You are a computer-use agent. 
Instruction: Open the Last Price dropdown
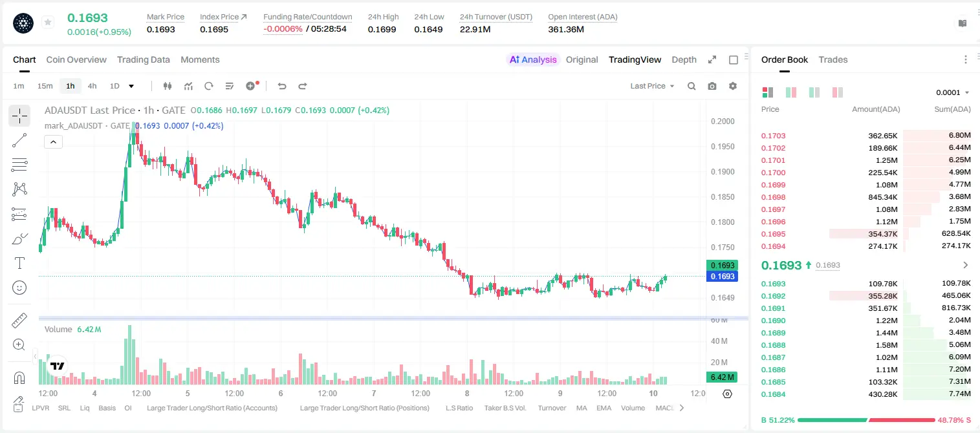[652, 86]
